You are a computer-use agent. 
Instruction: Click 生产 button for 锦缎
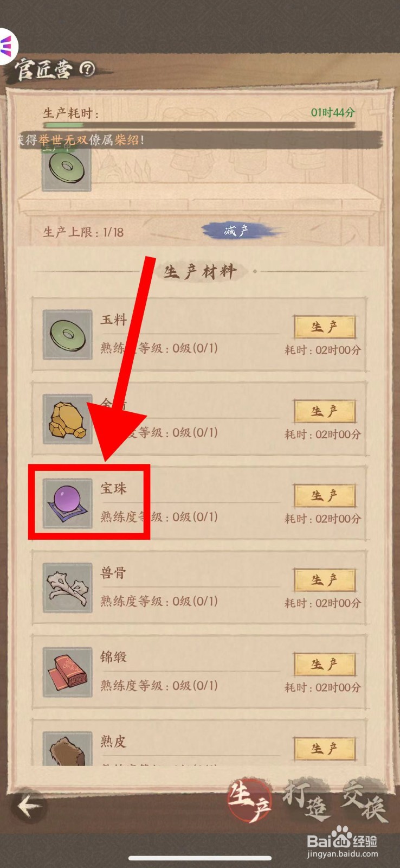point(325,665)
